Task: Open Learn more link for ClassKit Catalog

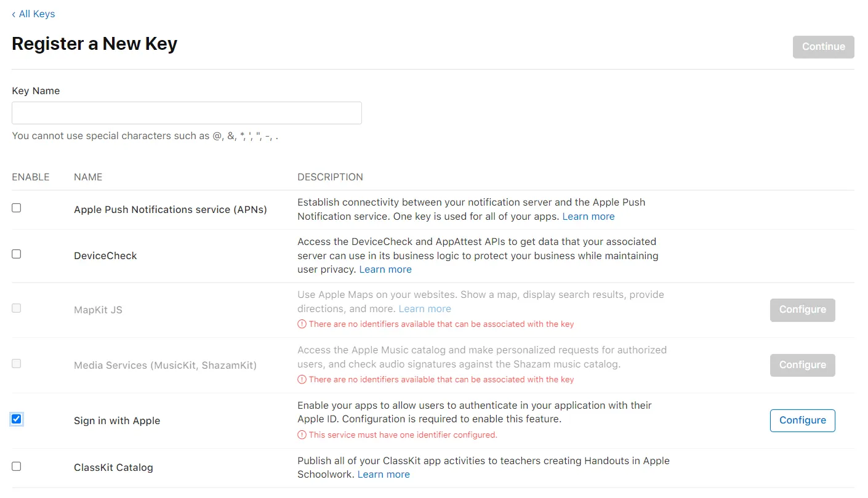Action: point(384,474)
